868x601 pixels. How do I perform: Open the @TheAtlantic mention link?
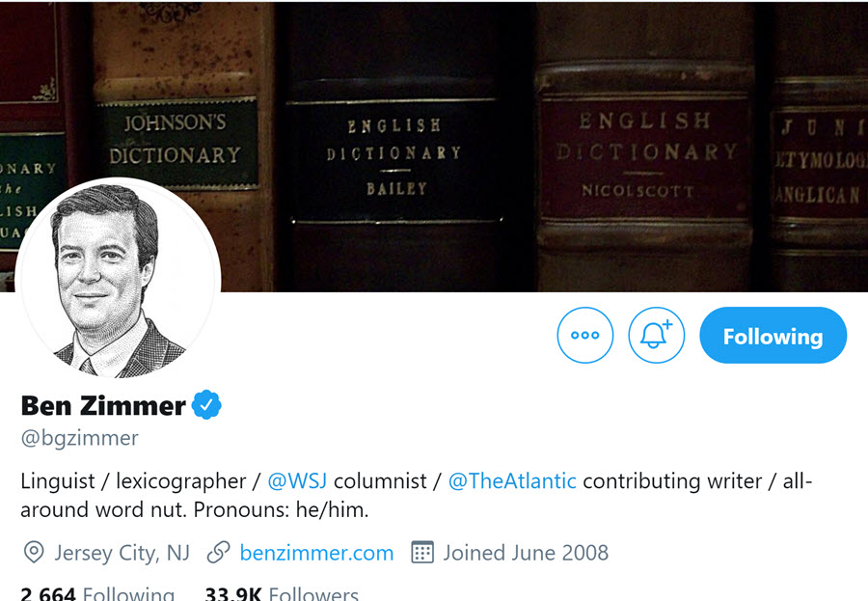(512, 480)
